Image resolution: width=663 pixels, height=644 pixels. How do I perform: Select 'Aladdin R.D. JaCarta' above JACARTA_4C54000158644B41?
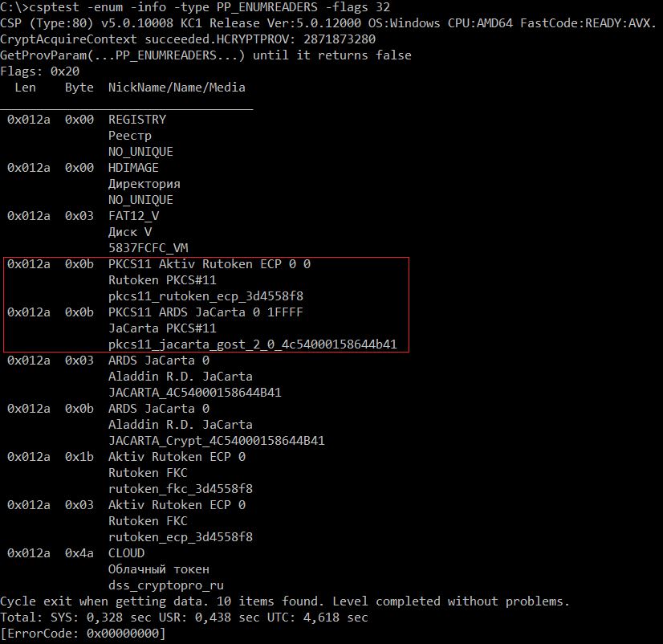point(180,377)
